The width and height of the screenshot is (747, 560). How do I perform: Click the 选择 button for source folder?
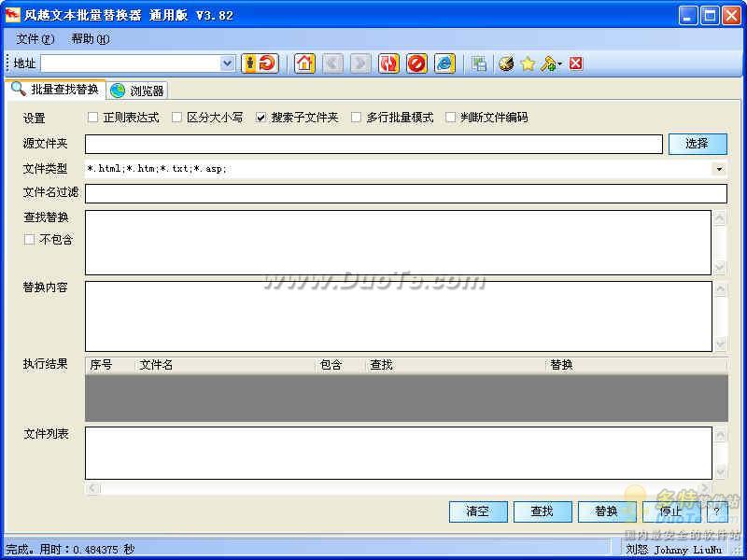pos(698,144)
